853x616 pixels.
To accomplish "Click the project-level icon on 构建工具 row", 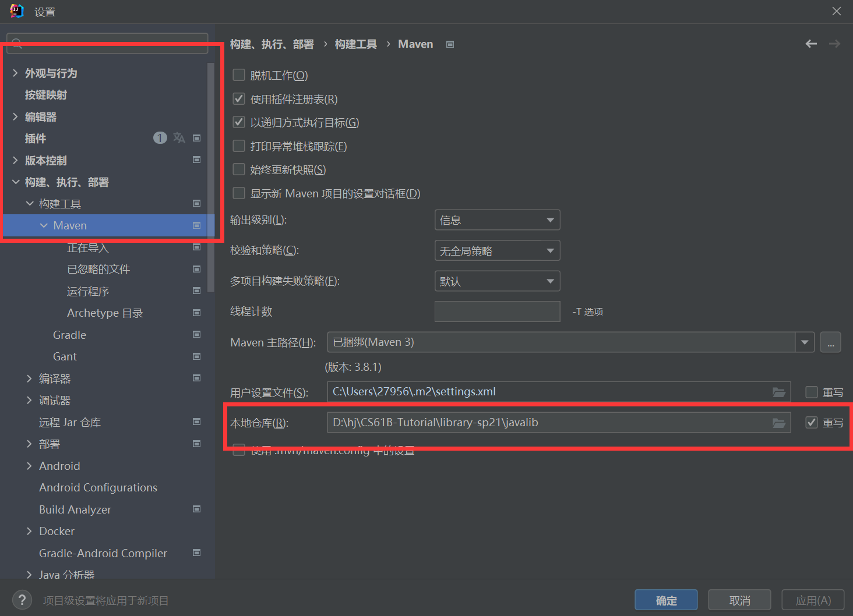I will pyautogui.click(x=197, y=203).
